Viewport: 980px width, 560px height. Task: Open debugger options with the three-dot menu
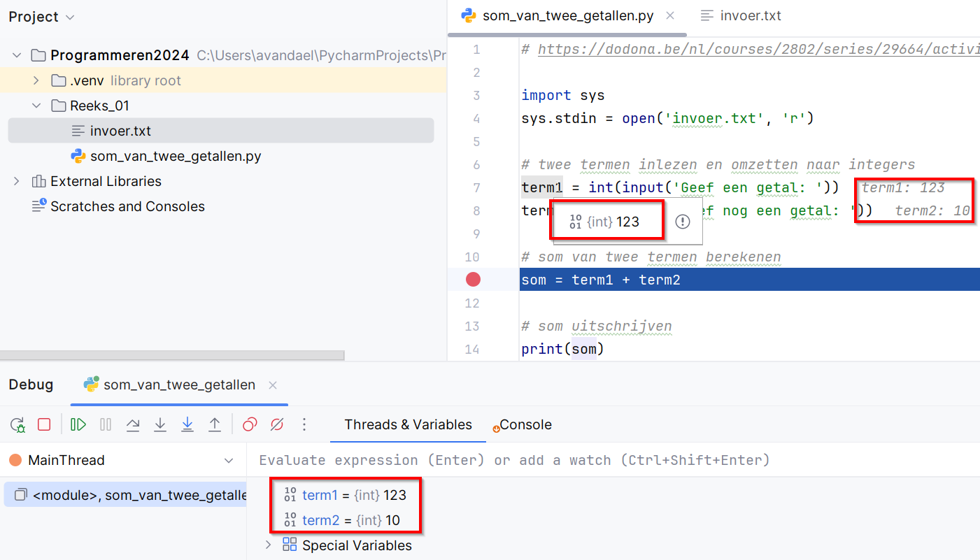(304, 424)
